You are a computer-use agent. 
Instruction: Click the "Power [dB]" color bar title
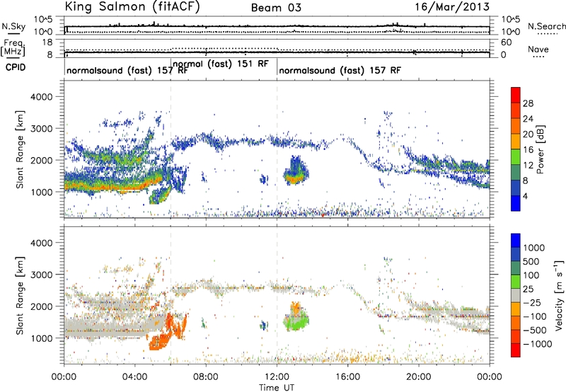pyautogui.click(x=540, y=149)
